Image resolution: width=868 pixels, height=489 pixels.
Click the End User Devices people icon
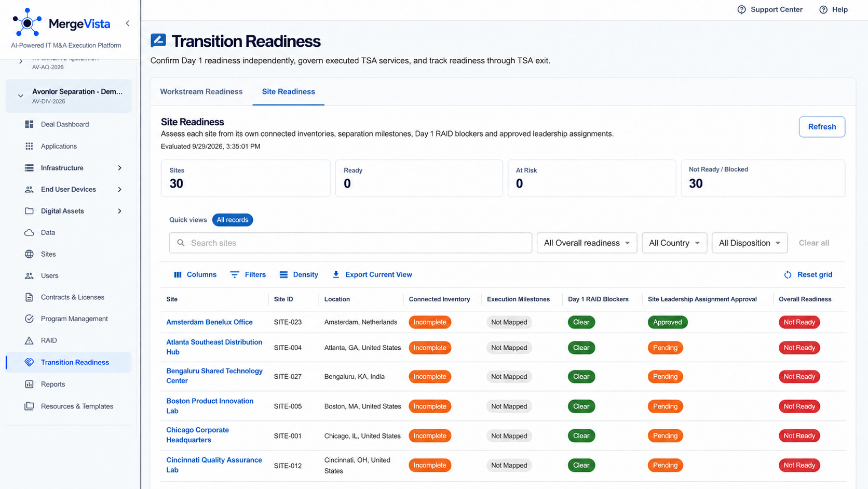coord(29,189)
